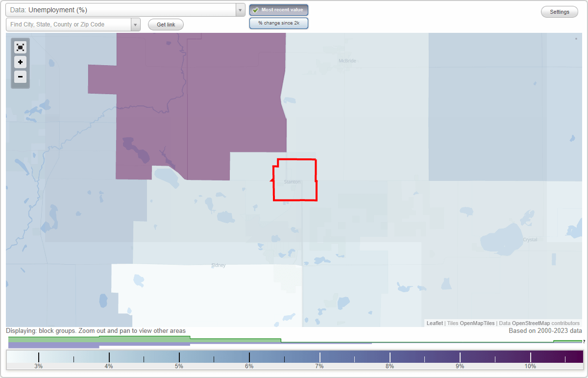Click the green distribution bar above the legend

(x=147, y=340)
